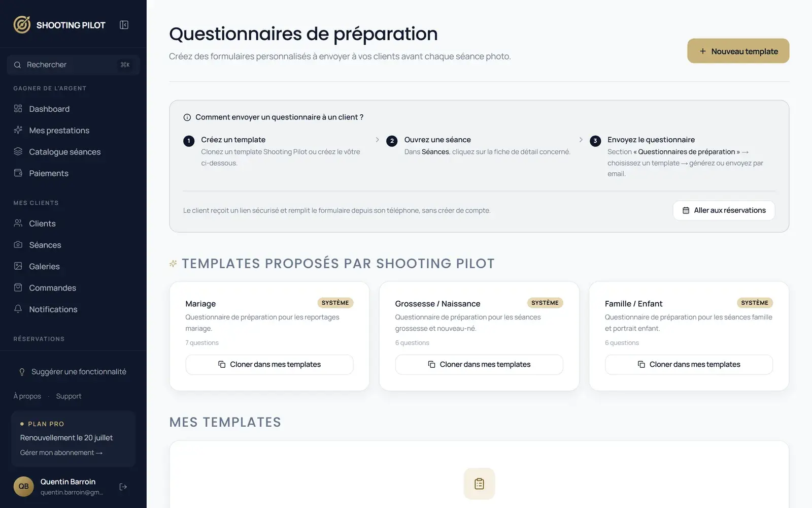Open the Support link
Image resolution: width=812 pixels, height=508 pixels.
pyautogui.click(x=69, y=396)
